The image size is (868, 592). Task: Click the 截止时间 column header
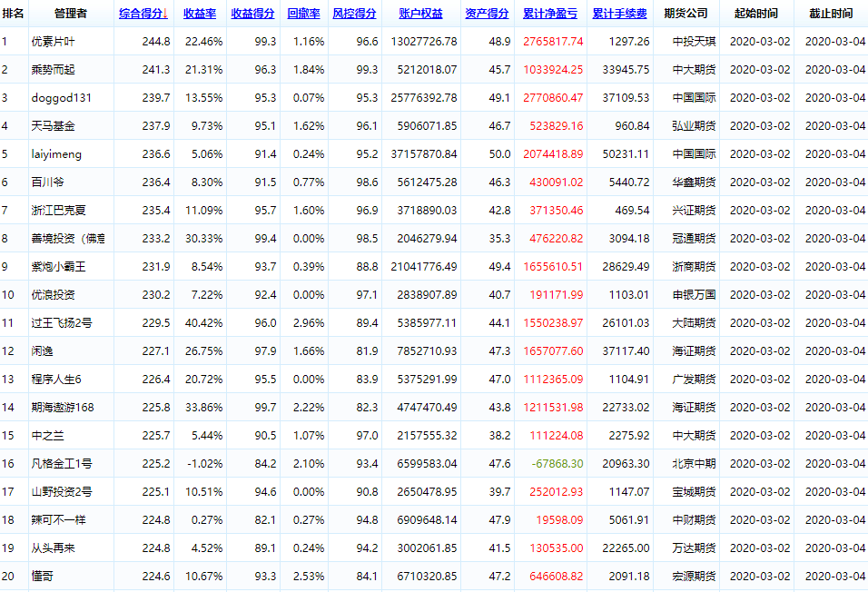(x=831, y=14)
